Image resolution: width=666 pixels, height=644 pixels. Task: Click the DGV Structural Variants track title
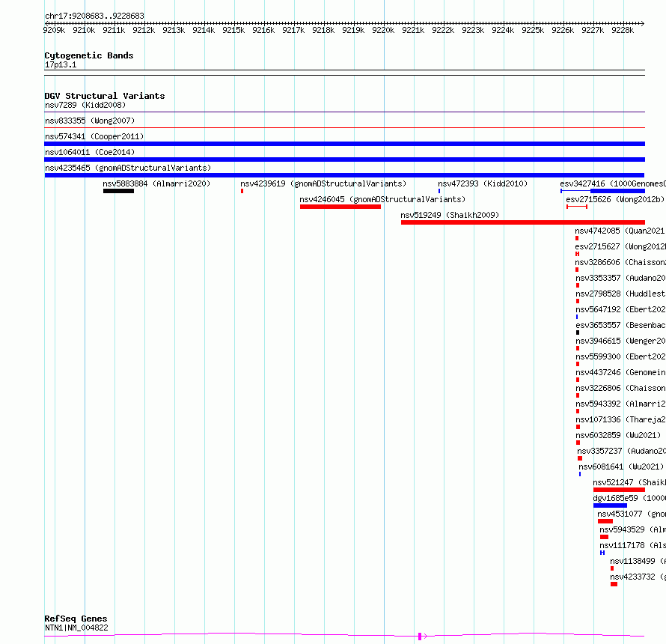[105, 96]
